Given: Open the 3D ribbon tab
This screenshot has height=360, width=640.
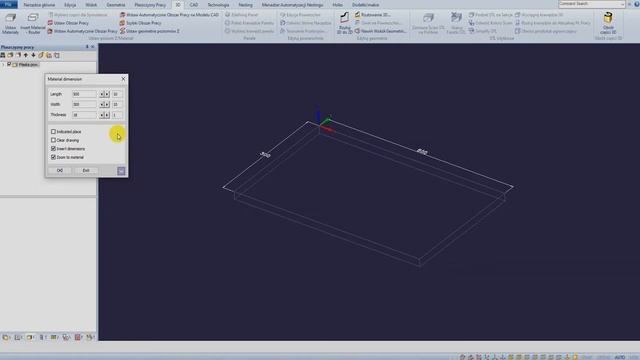Looking at the screenshot, I should (178, 5).
